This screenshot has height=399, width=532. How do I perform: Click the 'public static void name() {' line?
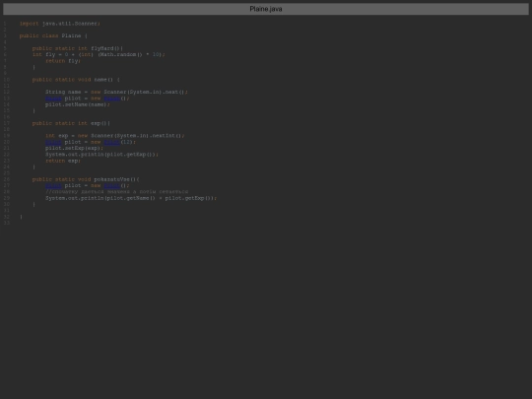point(76,80)
